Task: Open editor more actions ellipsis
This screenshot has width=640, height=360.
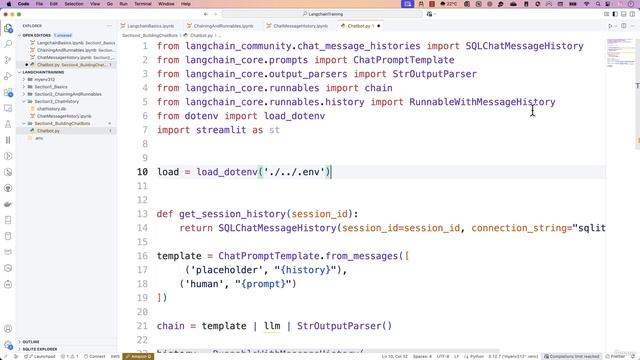Action: pyautogui.click(x=632, y=26)
